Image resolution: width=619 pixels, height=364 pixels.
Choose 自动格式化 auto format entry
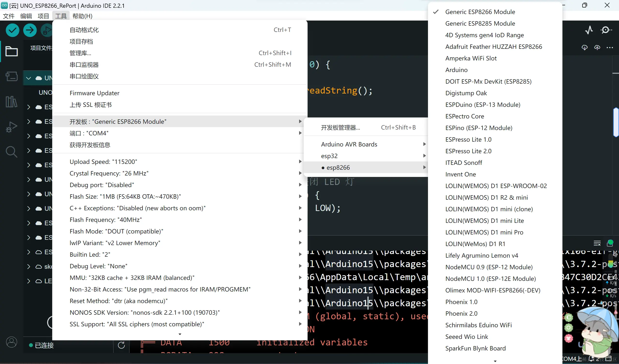click(x=180, y=30)
